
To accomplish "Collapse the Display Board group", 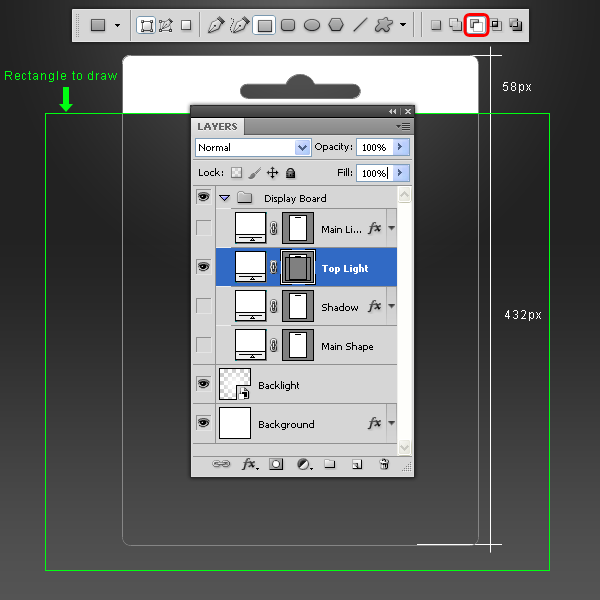I will point(225,198).
